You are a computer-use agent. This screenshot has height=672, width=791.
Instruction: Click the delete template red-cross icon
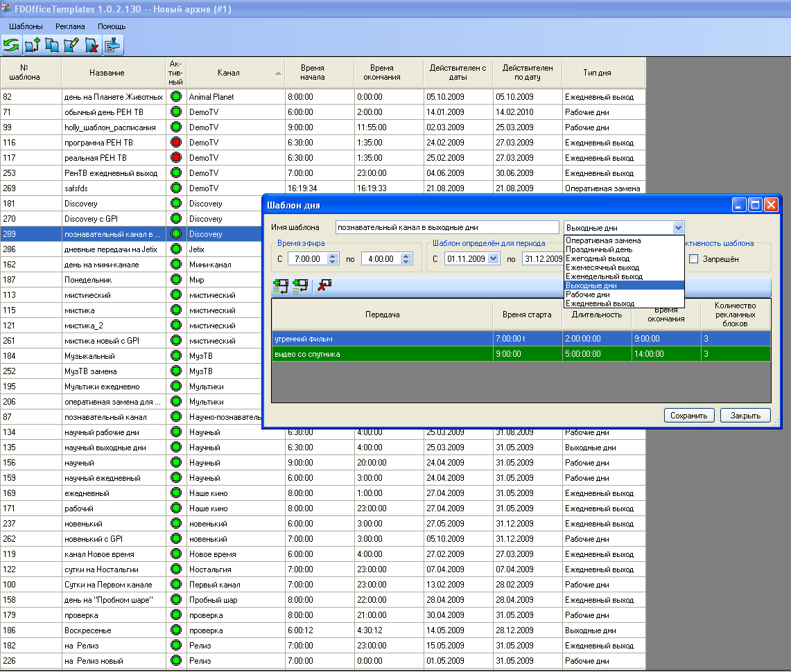[92, 46]
